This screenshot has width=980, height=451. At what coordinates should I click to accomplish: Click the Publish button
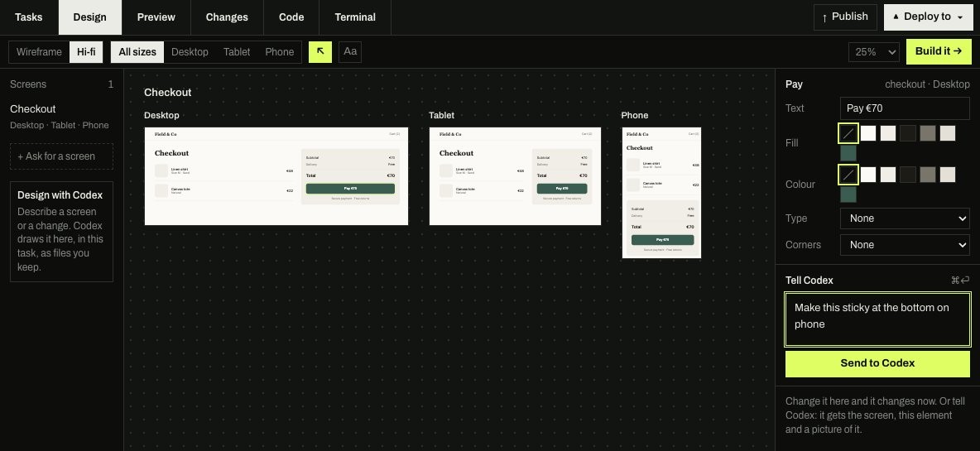pos(846,17)
